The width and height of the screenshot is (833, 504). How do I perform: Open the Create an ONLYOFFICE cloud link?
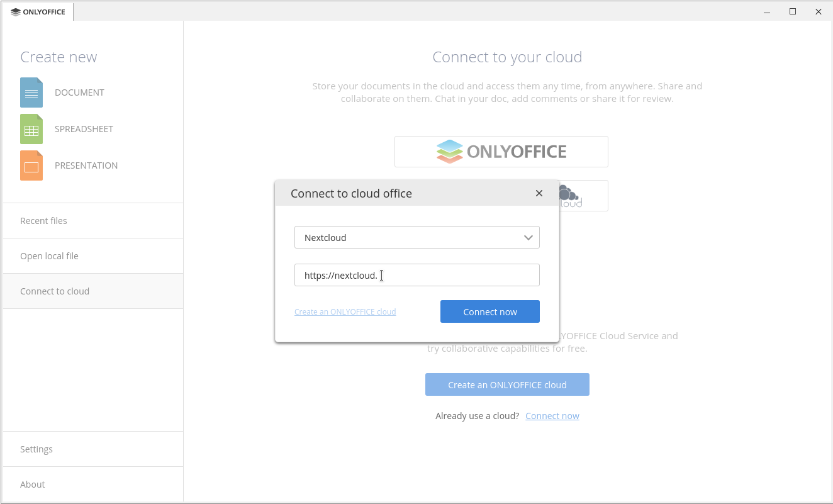pyautogui.click(x=345, y=311)
